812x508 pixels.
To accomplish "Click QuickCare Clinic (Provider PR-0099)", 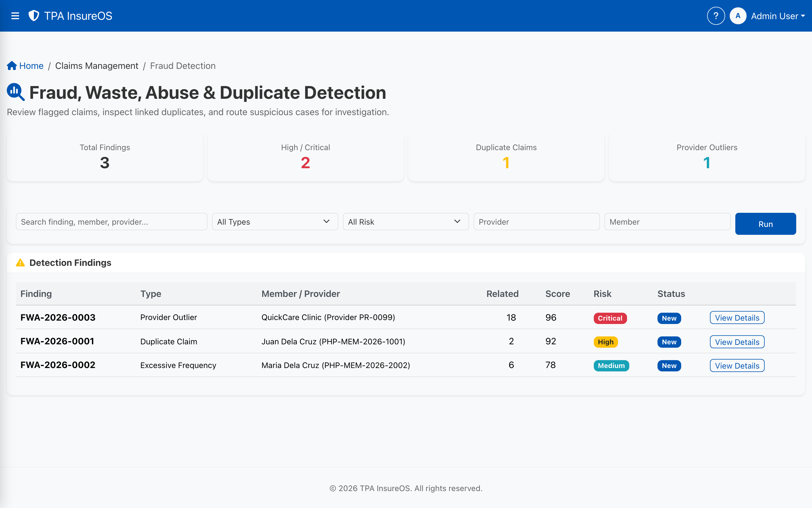I will click(x=328, y=317).
